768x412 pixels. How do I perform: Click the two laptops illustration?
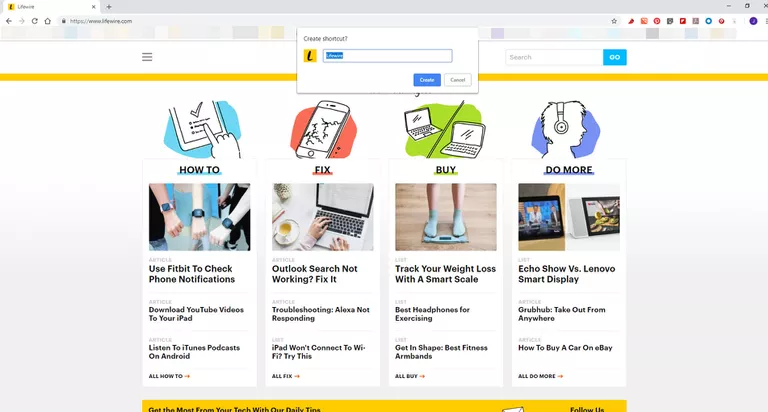[x=445, y=129]
